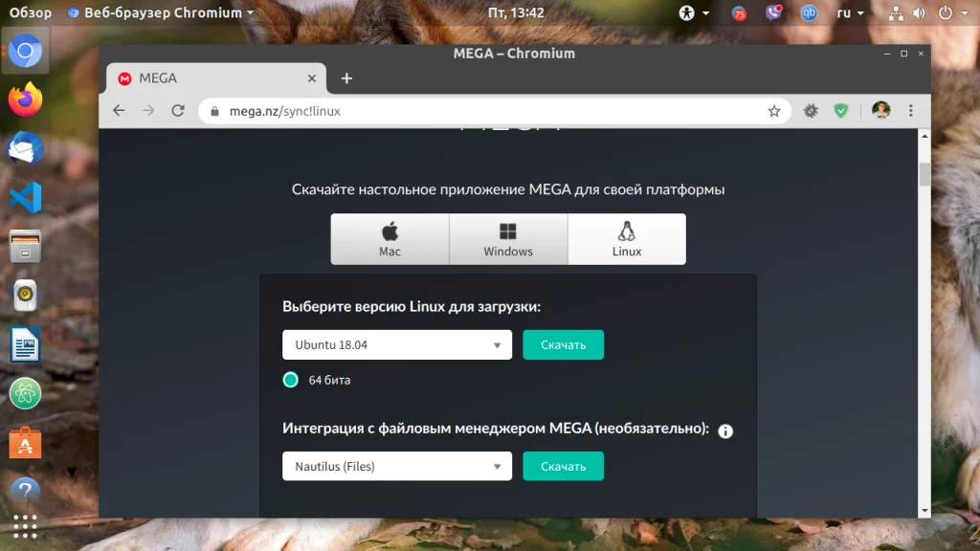
Task: Open the Nautilus (Files) dropdown
Action: 397,466
